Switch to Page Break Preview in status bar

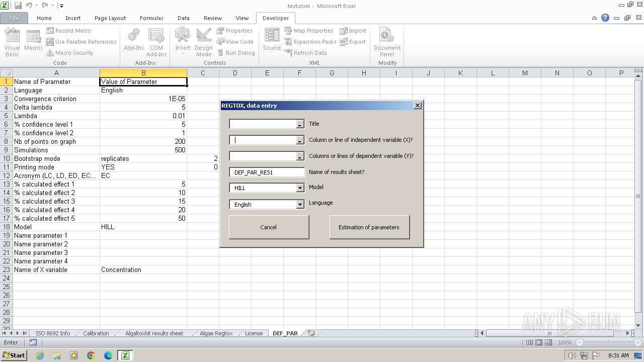pos(548,342)
